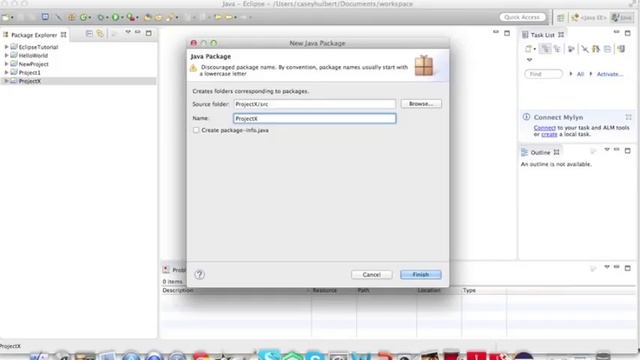640x360 pixels.
Task: Toggle Link with Editor in Package Explorer
Action: [x=100, y=33]
